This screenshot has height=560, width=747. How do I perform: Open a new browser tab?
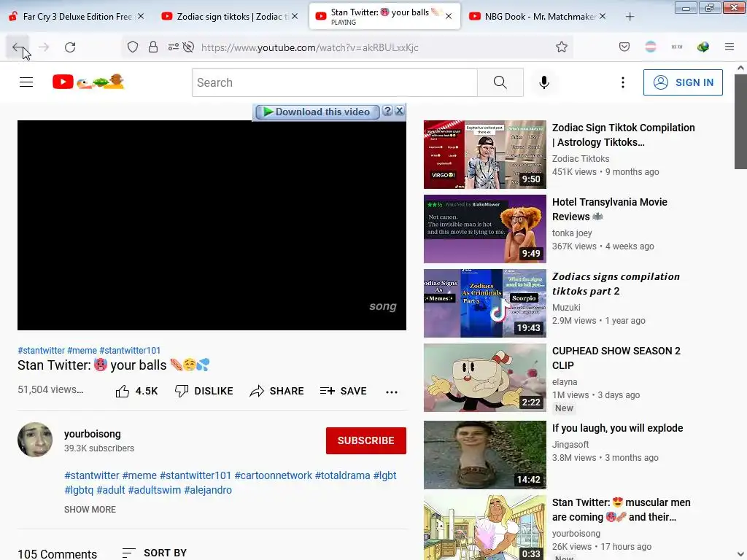pos(630,17)
